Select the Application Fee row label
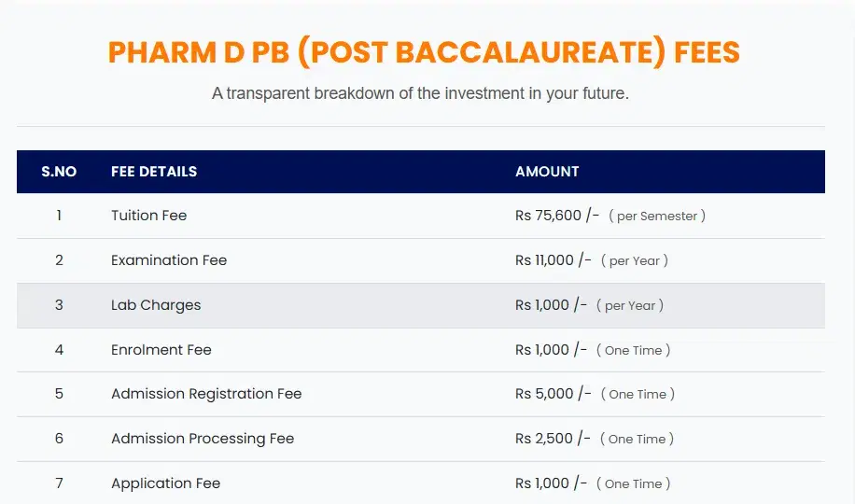Image resolution: width=855 pixels, height=504 pixels. pyautogui.click(x=165, y=483)
